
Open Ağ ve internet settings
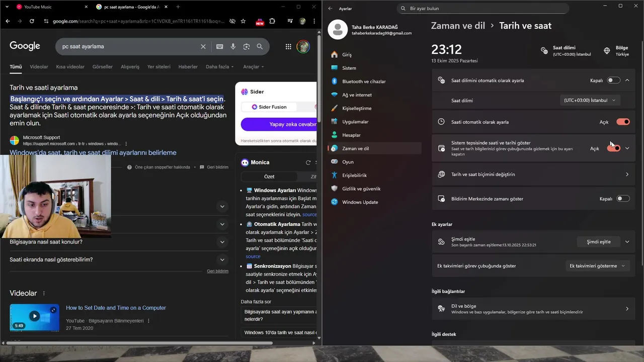pos(375,95)
